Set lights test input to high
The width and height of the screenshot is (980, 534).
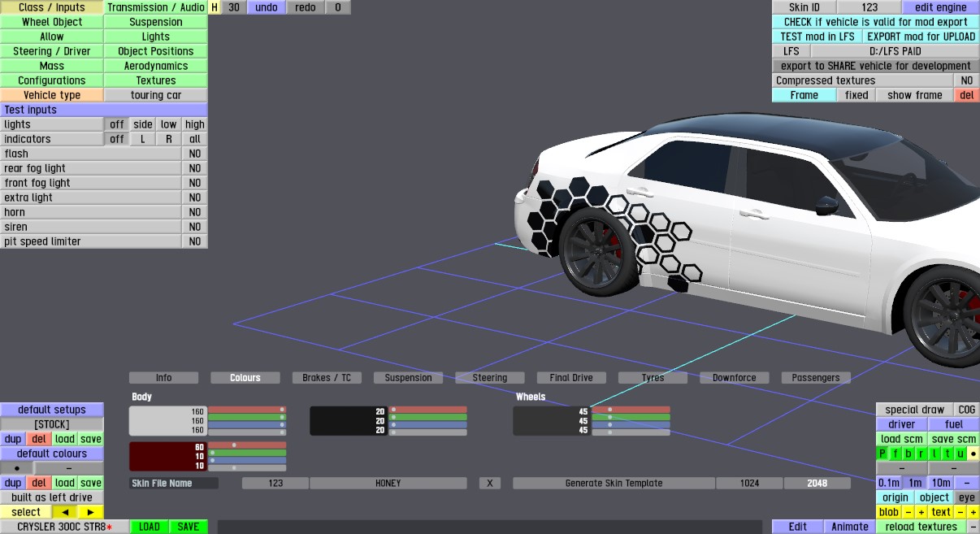point(195,124)
